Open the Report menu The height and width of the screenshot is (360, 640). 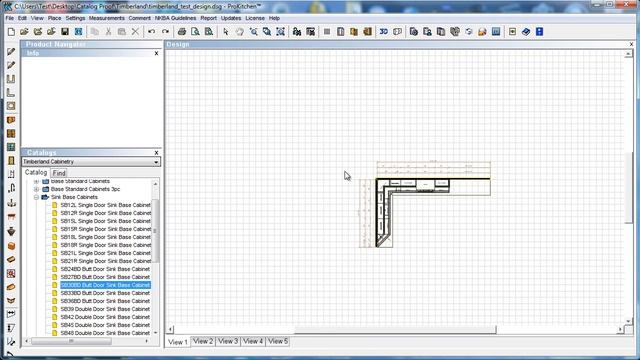pyautogui.click(x=208, y=18)
